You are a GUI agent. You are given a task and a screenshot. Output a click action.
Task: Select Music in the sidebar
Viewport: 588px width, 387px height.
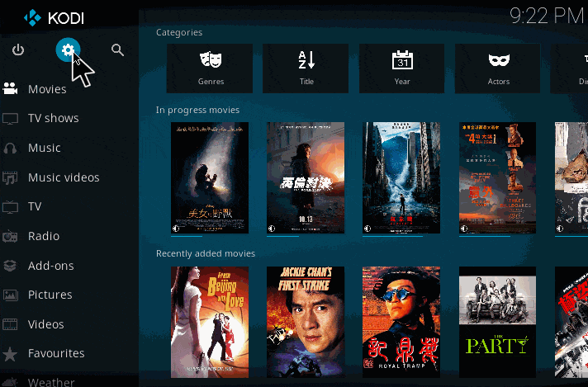coord(45,148)
